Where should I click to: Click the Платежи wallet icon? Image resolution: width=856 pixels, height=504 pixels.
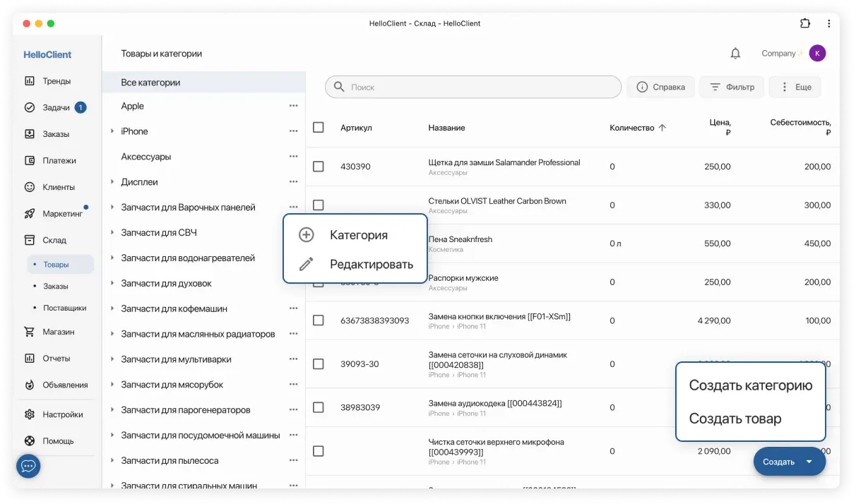[x=30, y=161]
